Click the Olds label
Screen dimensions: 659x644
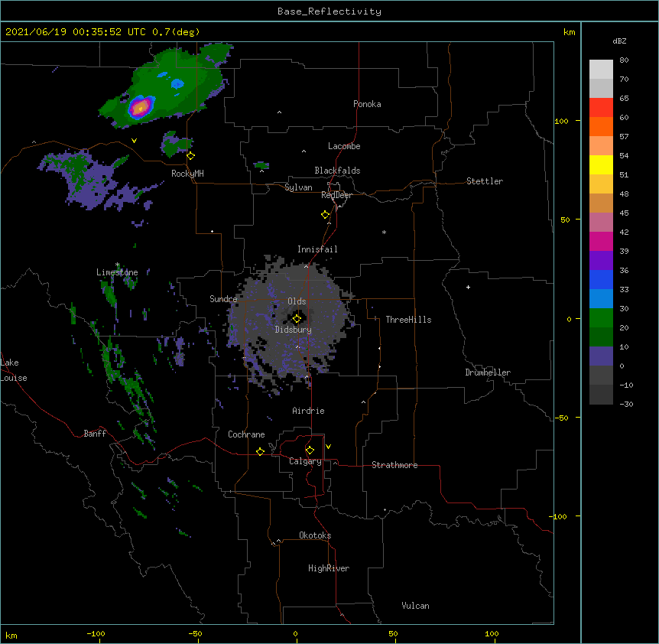[297, 301]
